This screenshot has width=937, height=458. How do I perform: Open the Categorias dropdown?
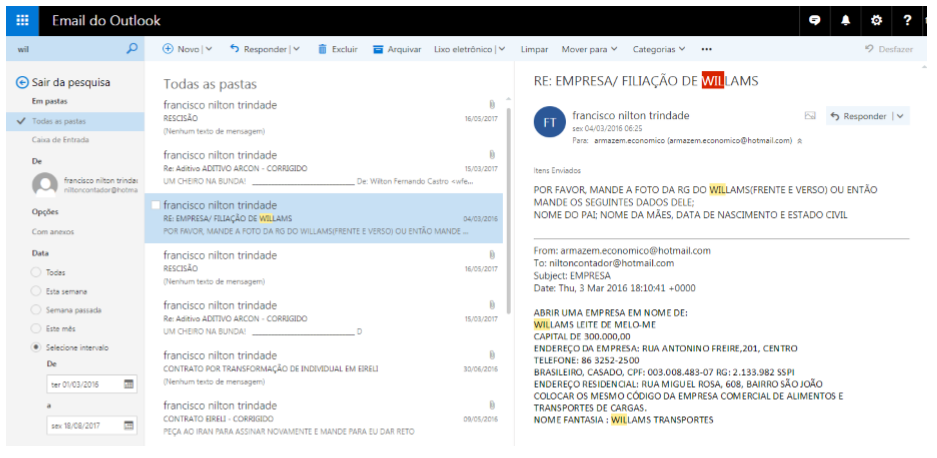tap(659, 49)
